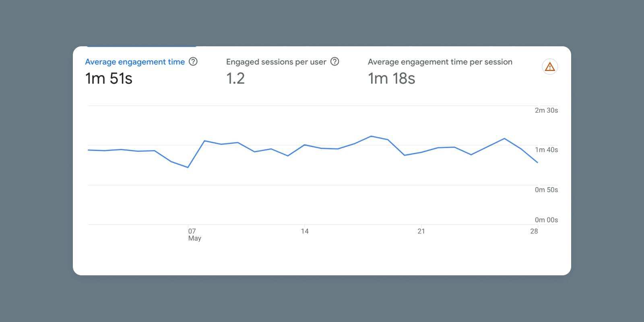Click help icon beside Average engagement time
Screen dimensions: 644x322
pos(193,62)
